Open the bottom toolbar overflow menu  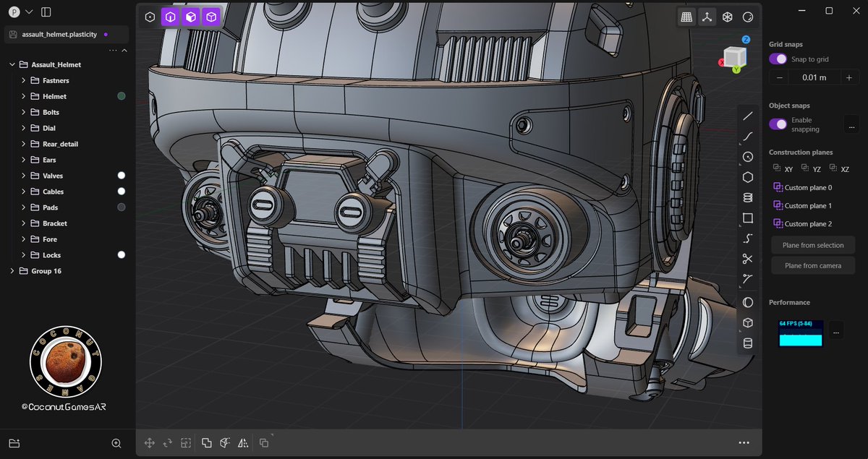click(x=744, y=443)
